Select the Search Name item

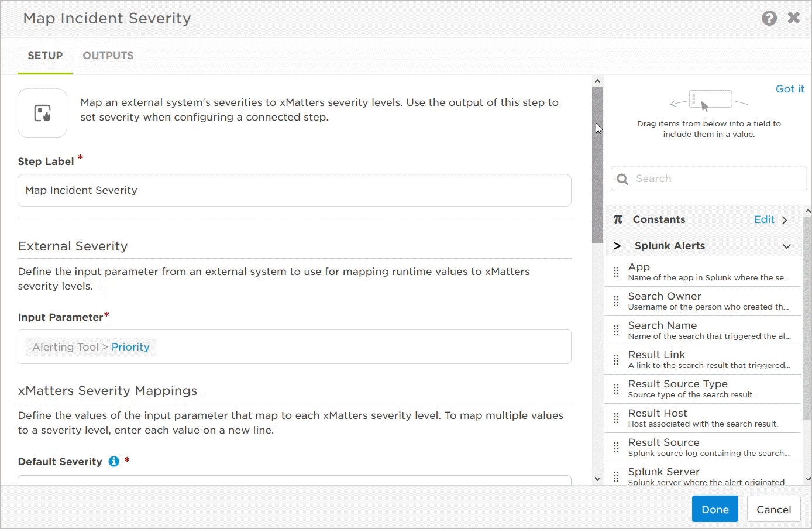pyautogui.click(x=703, y=330)
